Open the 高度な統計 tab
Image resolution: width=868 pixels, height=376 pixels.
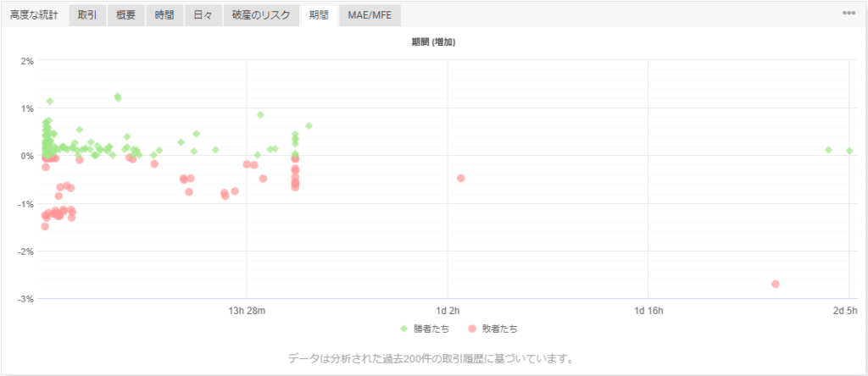pos(34,15)
